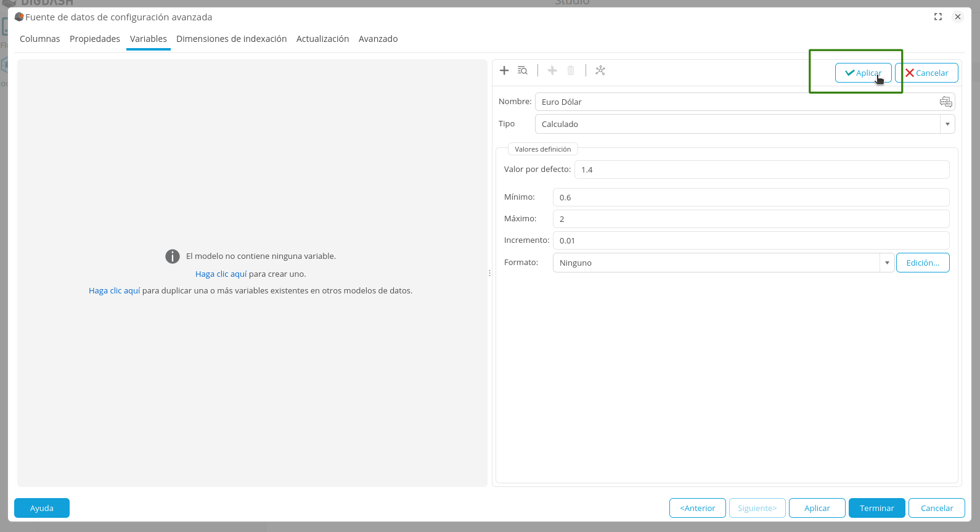Click the network dependencies graph icon
Viewport: 980px width, 532px height.
pos(600,70)
